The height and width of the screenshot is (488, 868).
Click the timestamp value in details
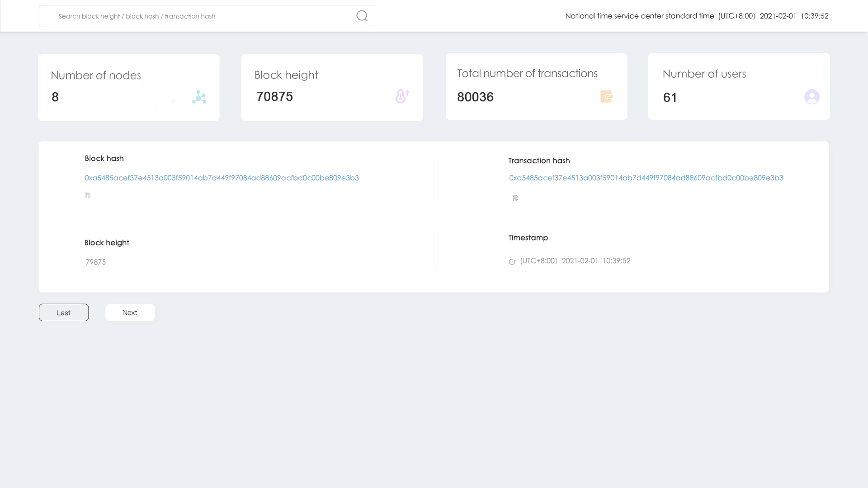(575, 261)
